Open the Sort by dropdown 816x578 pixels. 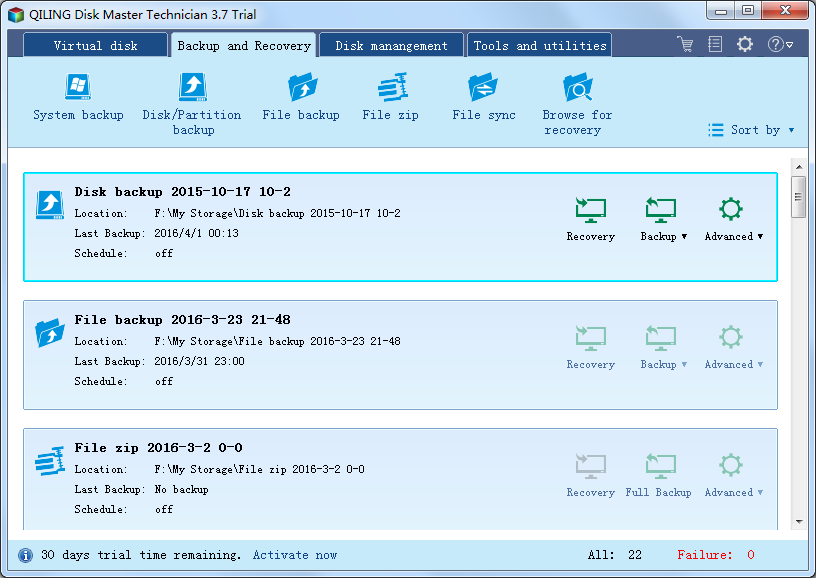(751, 130)
